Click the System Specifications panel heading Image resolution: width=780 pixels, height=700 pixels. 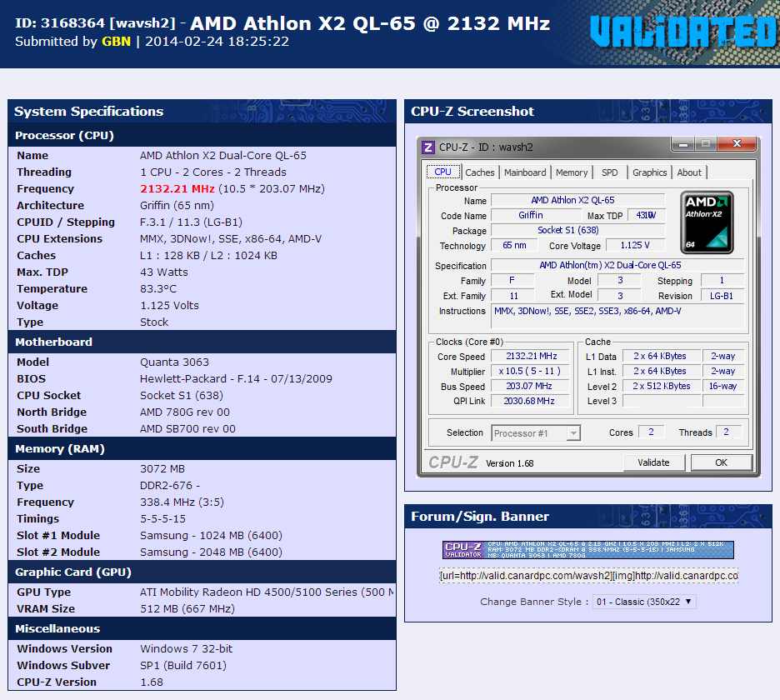tap(88, 112)
